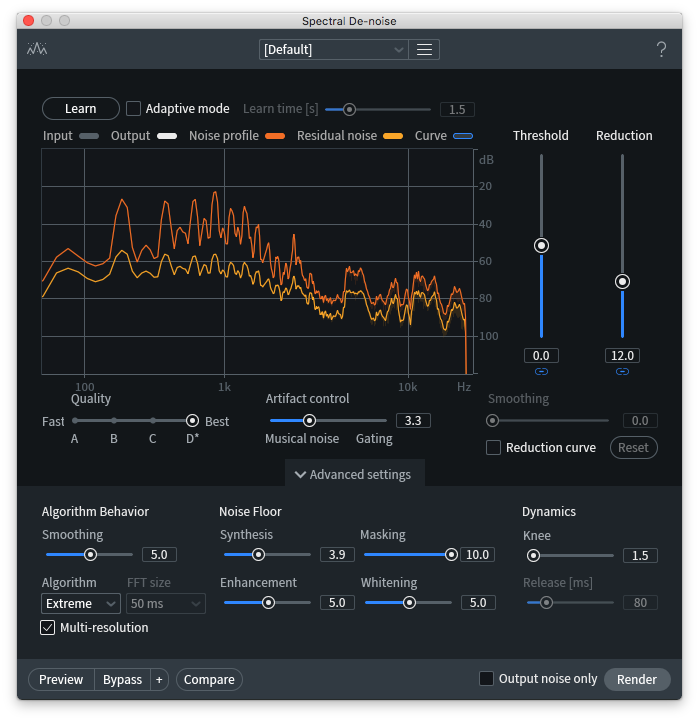
Task: Click the link icon under Threshold
Action: tap(541, 372)
